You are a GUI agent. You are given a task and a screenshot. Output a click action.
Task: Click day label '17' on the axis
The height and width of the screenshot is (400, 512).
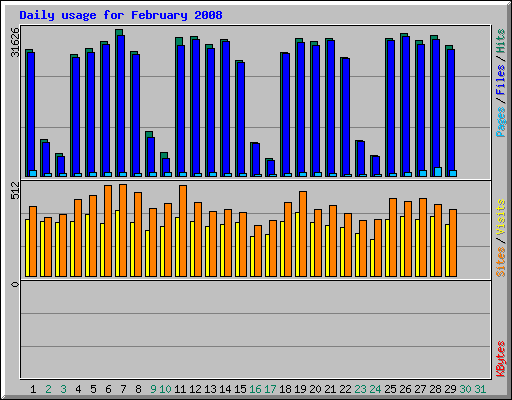[270, 389]
